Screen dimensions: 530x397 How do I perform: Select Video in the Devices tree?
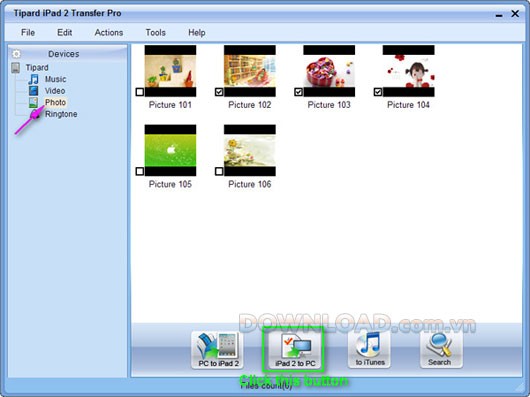coord(55,91)
